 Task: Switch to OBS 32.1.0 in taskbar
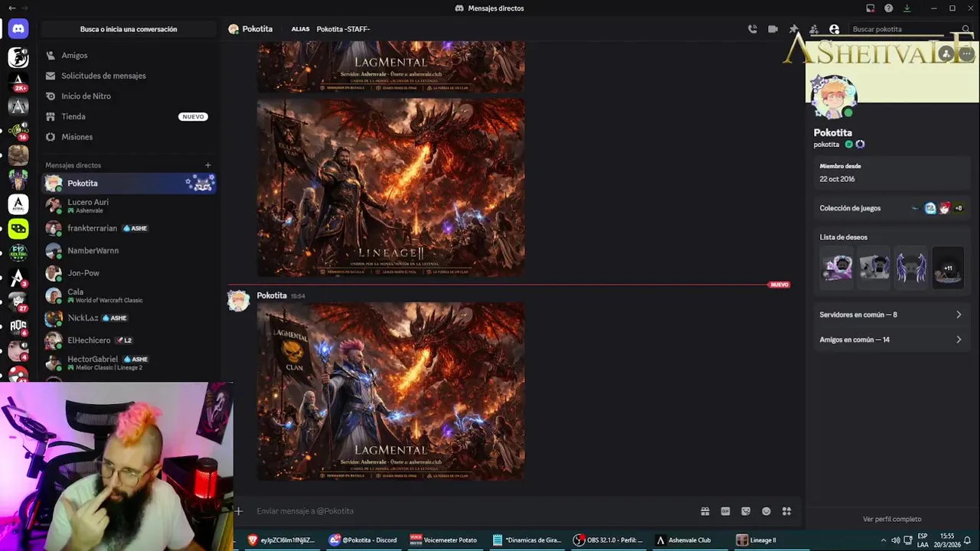tap(609, 540)
